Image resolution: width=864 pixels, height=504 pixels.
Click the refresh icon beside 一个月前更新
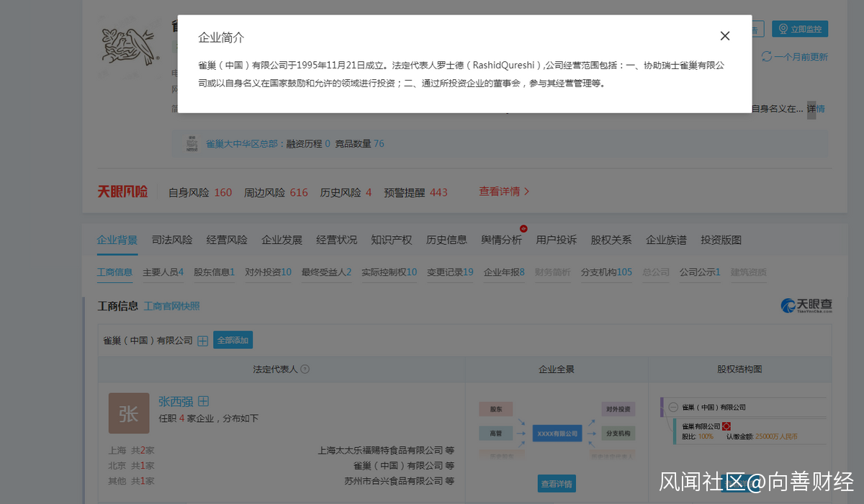point(766,56)
